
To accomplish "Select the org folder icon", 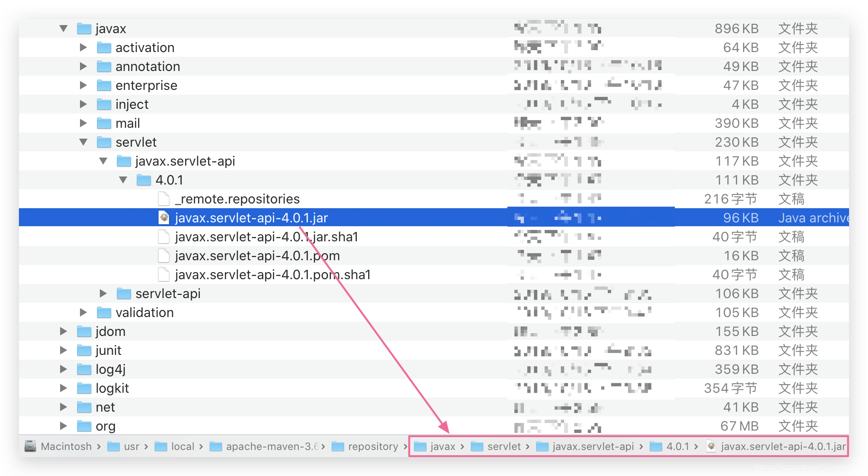I will pyautogui.click(x=84, y=426).
